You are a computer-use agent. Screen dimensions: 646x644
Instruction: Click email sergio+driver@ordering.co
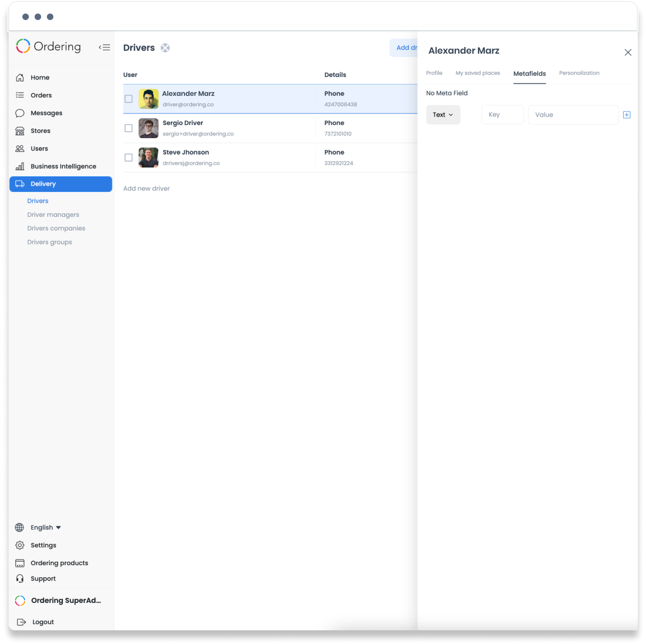pyautogui.click(x=198, y=134)
